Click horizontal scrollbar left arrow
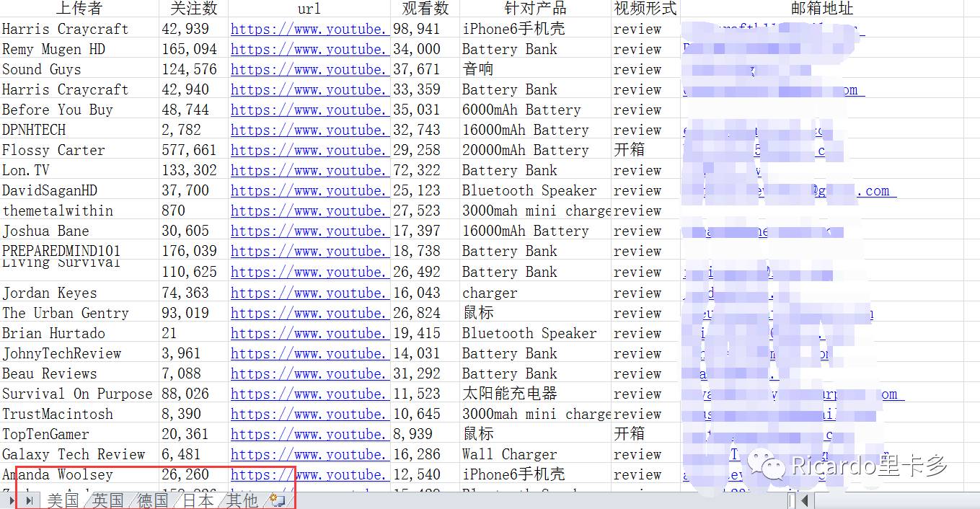Viewport: 980px width, 509px height. tap(805, 500)
